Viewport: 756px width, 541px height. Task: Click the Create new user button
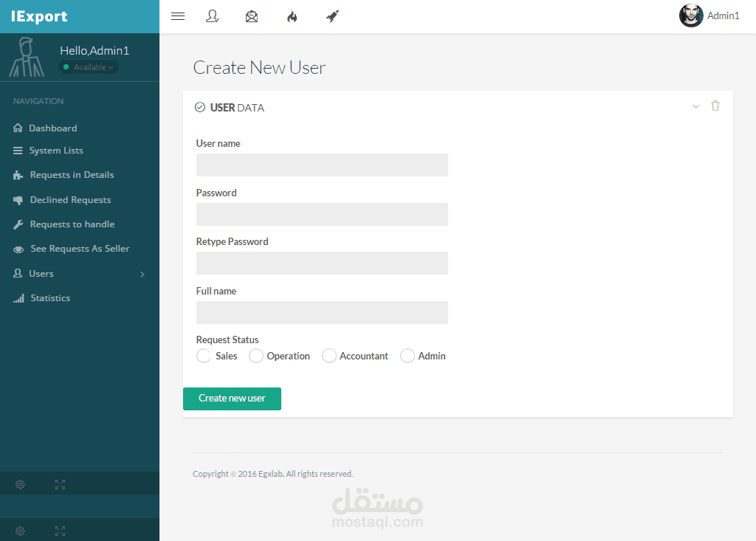pyautogui.click(x=232, y=399)
